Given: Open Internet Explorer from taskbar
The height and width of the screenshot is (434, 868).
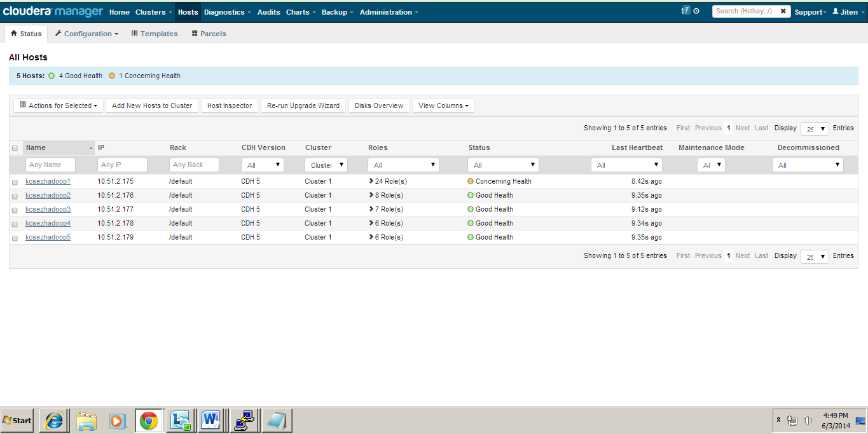Looking at the screenshot, I should coord(54,421).
